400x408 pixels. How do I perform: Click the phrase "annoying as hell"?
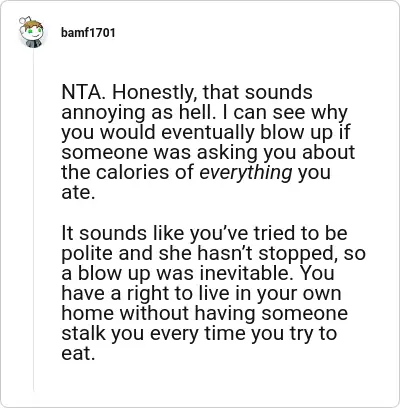136,113
